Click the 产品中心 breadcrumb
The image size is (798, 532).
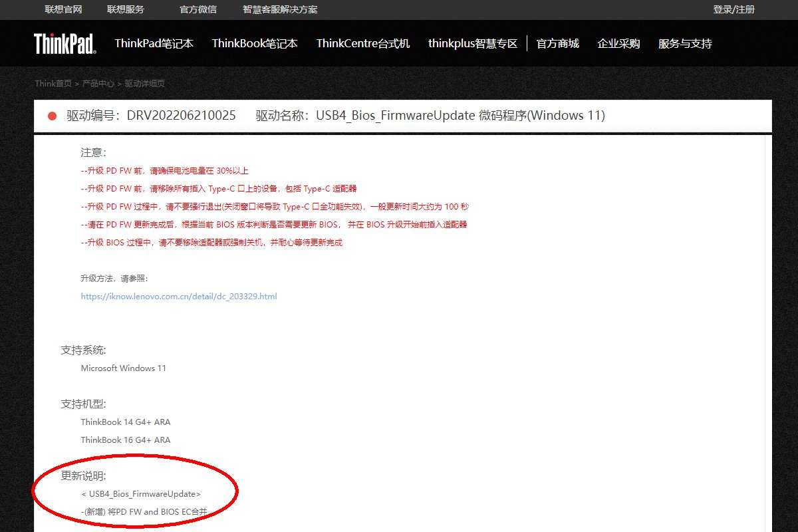pyautogui.click(x=98, y=84)
